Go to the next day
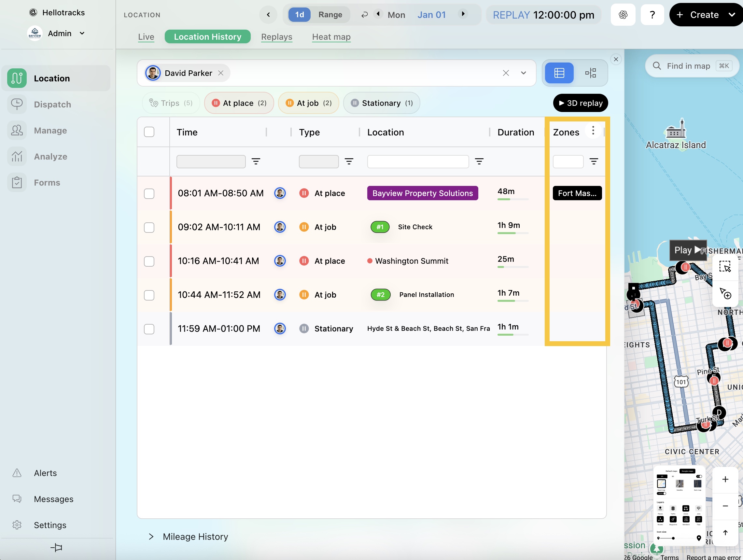 point(463,14)
